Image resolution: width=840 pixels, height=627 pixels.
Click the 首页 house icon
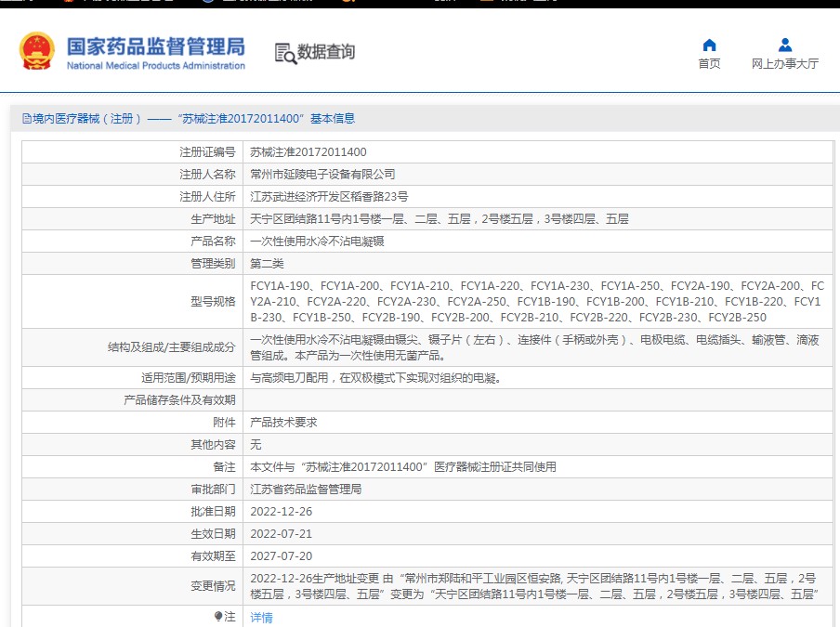[709, 46]
